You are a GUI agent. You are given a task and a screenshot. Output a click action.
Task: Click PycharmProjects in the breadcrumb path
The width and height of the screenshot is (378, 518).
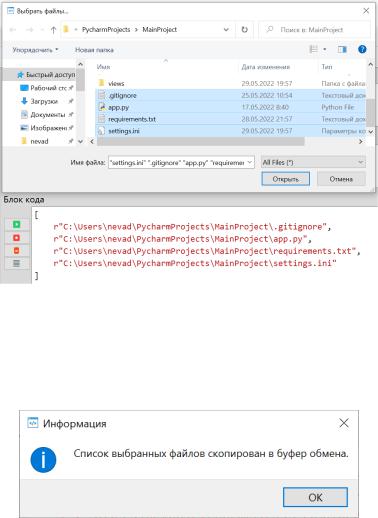click(106, 29)
